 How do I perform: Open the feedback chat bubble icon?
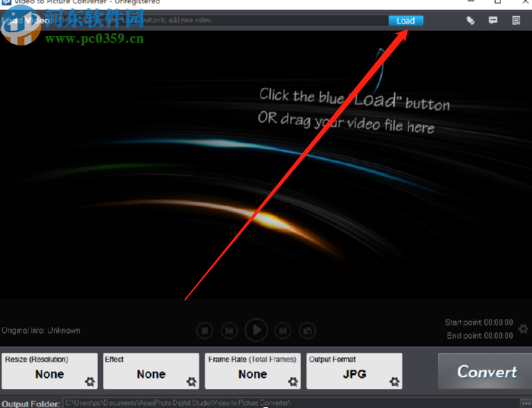point(493,21)
